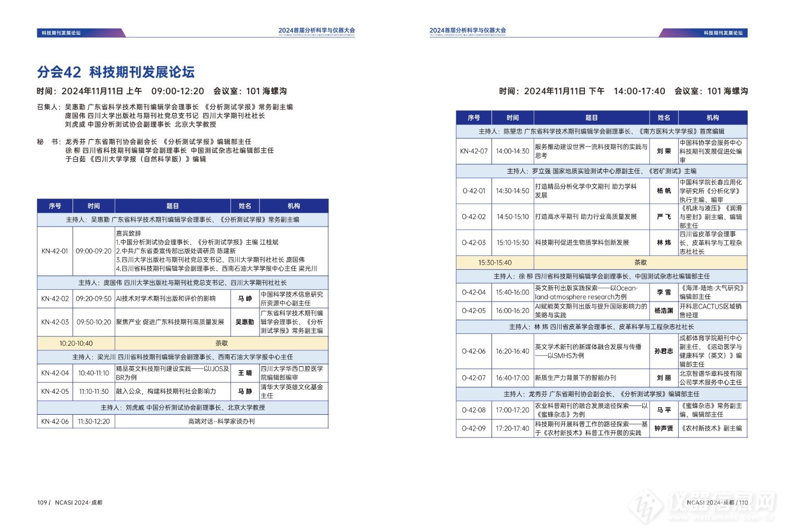Screen dimensions: 785x532
Task: Click the afternoon tea break time 15:30-15:40
Action: (x=495, y=263)
